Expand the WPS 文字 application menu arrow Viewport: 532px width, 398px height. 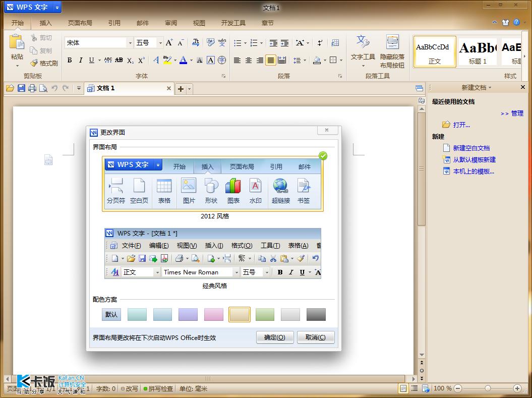pyautogui.click(x=57, y=7)
